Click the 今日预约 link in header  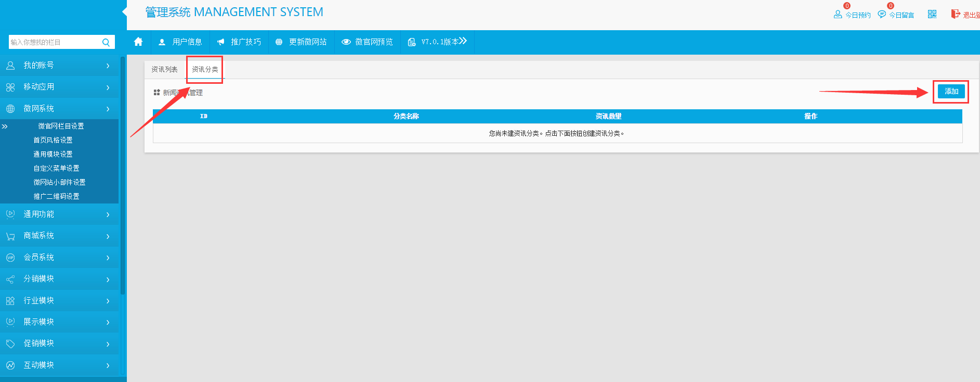[858, 15]
